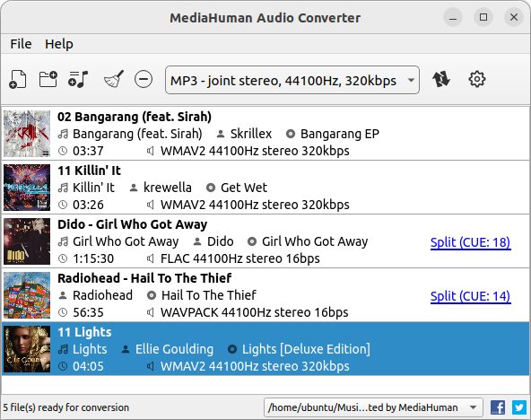Minimize the MediaHuman Audio Converter window
This screenshot has height=420, width=531.
(453, 17)
